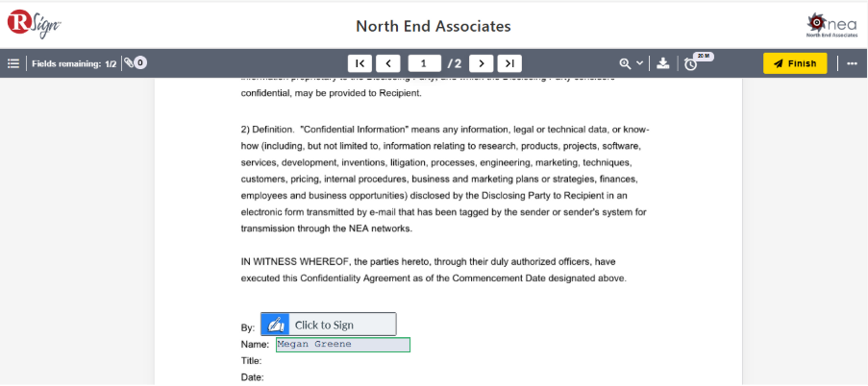Expand the zoom level dropdown arrow

pos(640,63)
